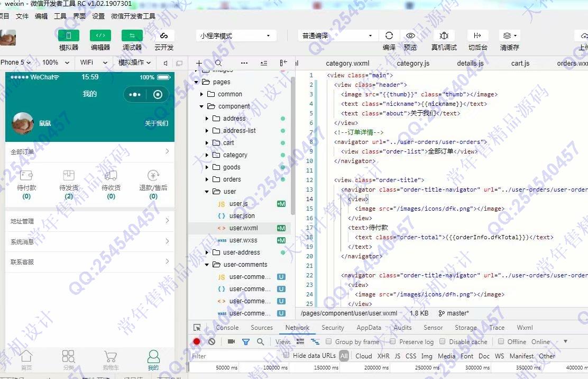Viewport: 588px width, 379px height.
Task: Click the devtools inspect element icon
Action: click(x=197, y=328)
